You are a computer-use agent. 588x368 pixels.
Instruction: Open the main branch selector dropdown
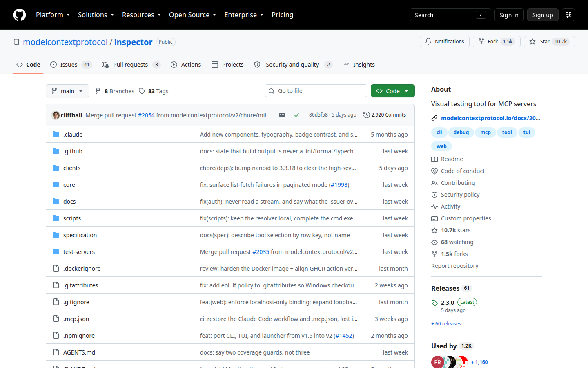(x=67, y=91)
